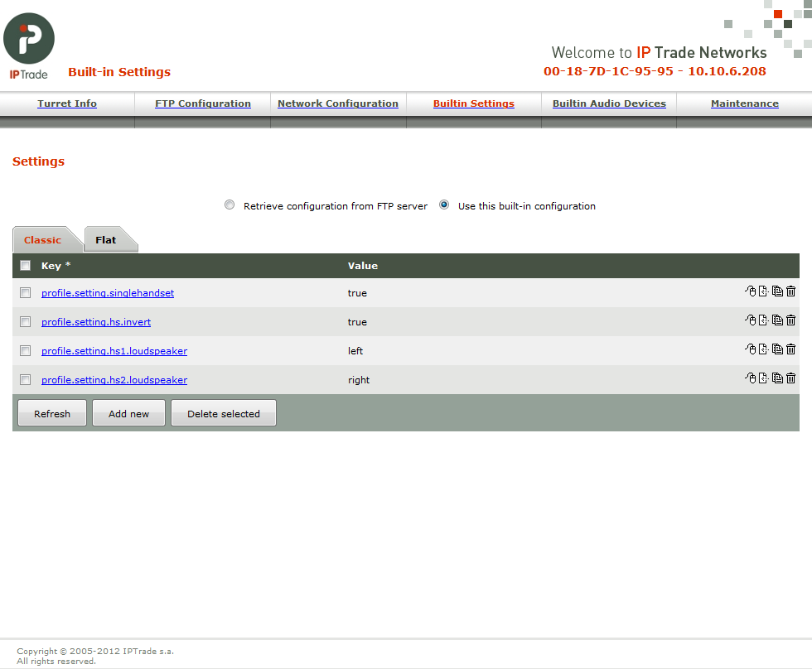Image resolution: width=812 pixels, height=669 pixels.
Task: Click the document-arrow icon for profile.setting.hs1.loudspeaker
Action: [763, 349]
